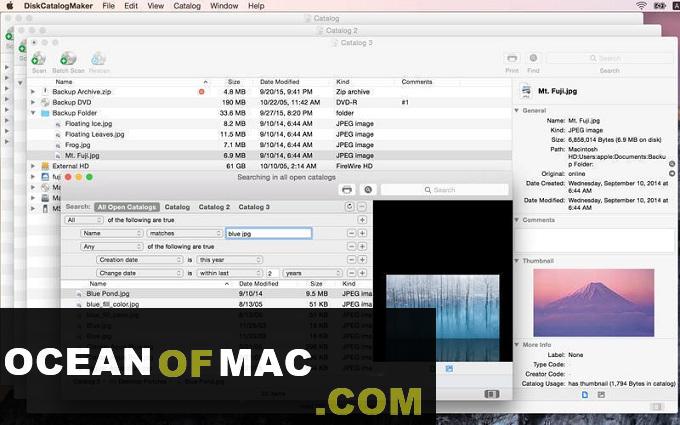Collapse the Thumbnail section in inspector
680x425 pixels.
517,261
